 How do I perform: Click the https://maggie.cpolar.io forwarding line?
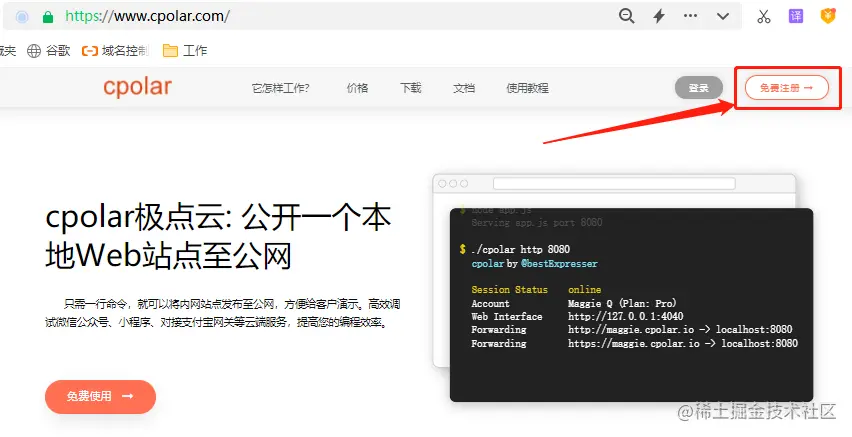(634, 344)
